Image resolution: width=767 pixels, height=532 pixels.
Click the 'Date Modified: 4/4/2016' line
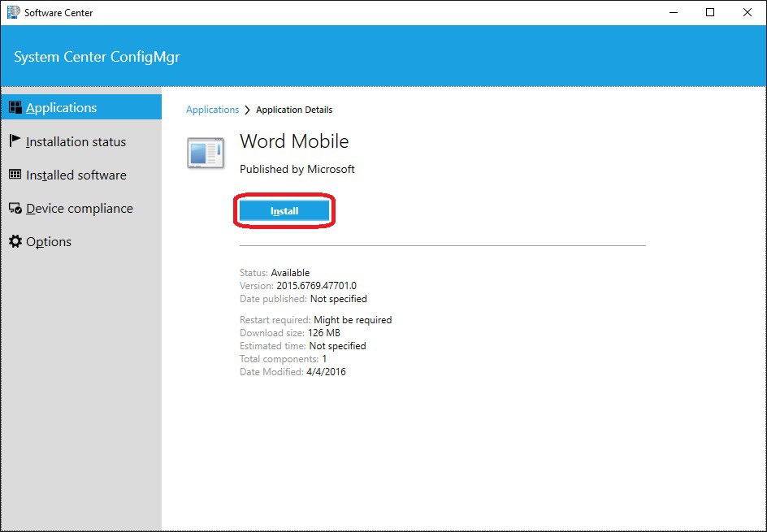pos(292,372)
